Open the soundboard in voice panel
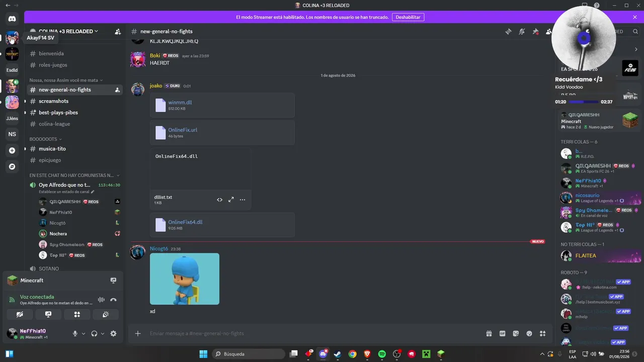 tap(106, 314)
